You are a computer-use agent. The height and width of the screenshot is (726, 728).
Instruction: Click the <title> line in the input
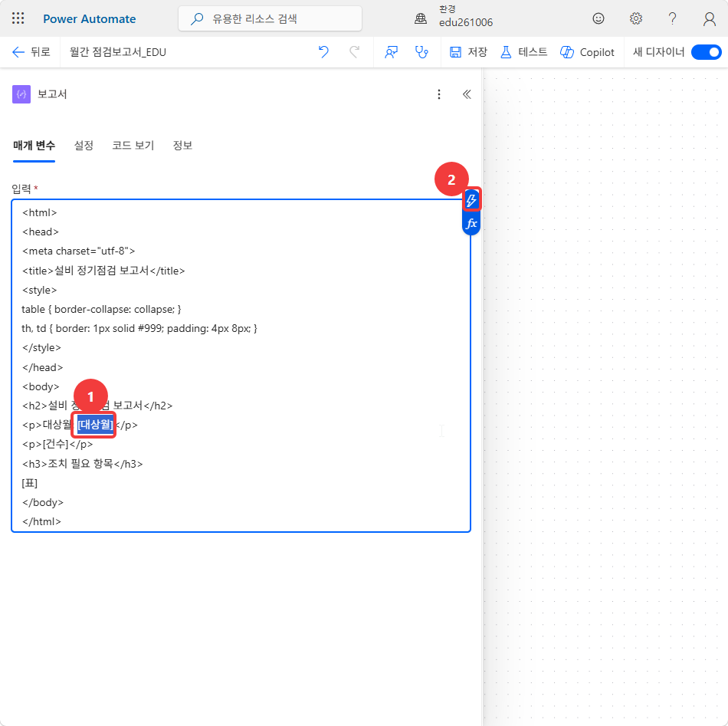point(103,271)
